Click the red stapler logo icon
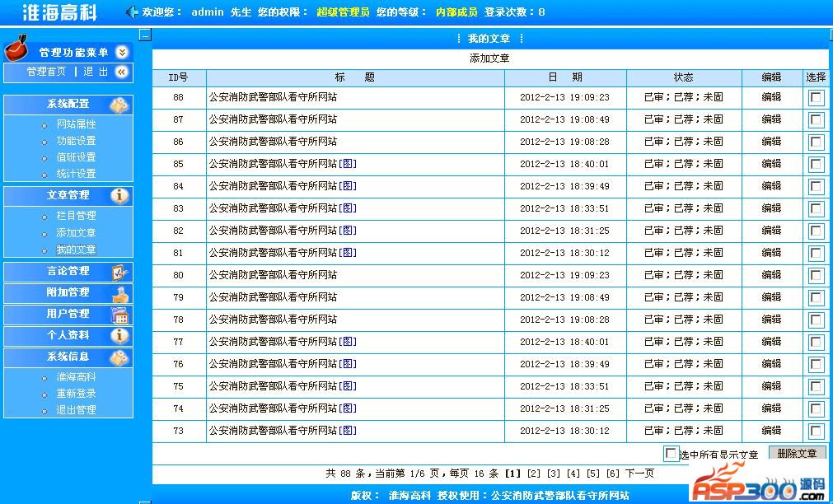833x504 pixels. point(16,49)
